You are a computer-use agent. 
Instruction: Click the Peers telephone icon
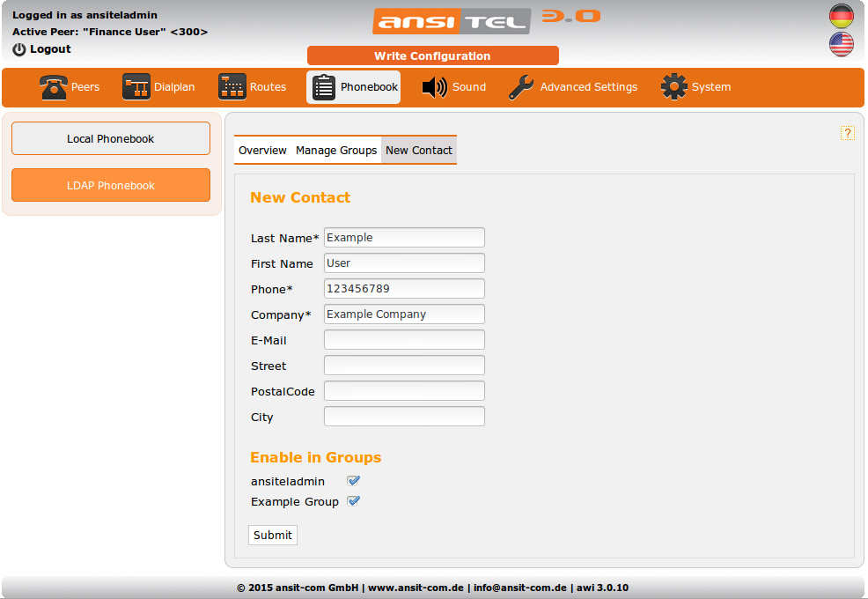[x=54, y=87]
